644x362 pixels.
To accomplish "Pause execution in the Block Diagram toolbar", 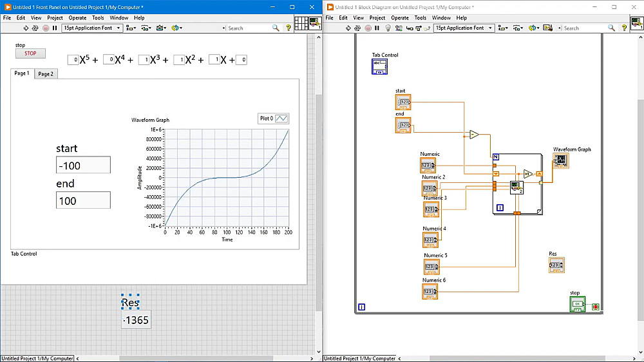I will coord(377,28).
